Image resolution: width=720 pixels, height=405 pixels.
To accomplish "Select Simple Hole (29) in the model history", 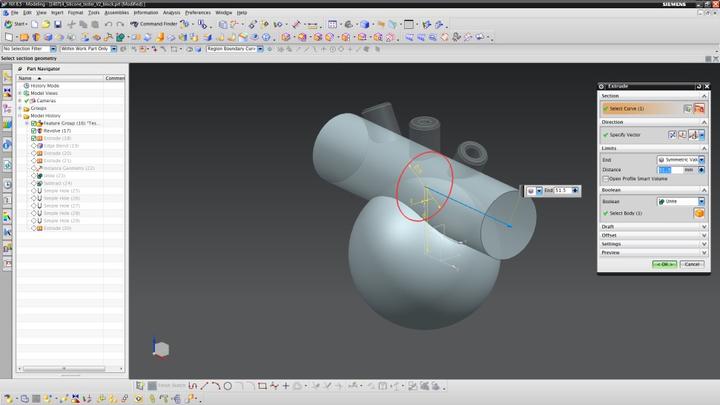I will click(62, 221).
